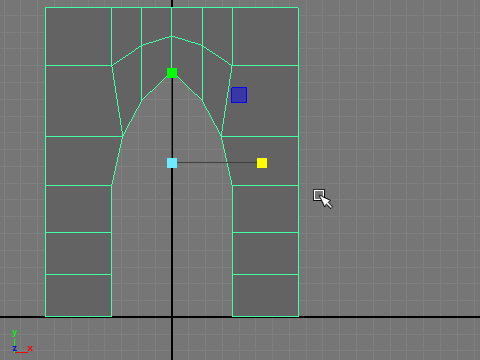
Task: Select the bottom face of the left pillar
Action: click(78, 295)
